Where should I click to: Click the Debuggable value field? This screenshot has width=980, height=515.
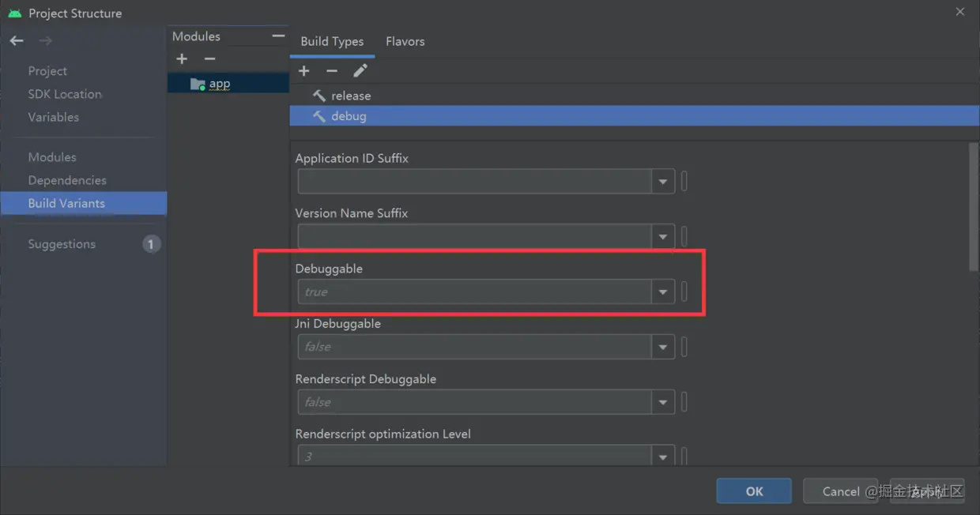pos(475,291)
